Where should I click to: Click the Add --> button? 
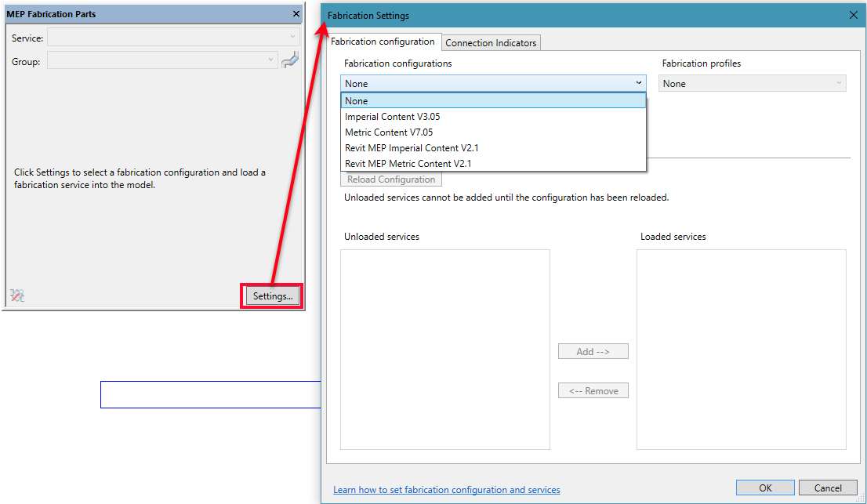point(593,350)
